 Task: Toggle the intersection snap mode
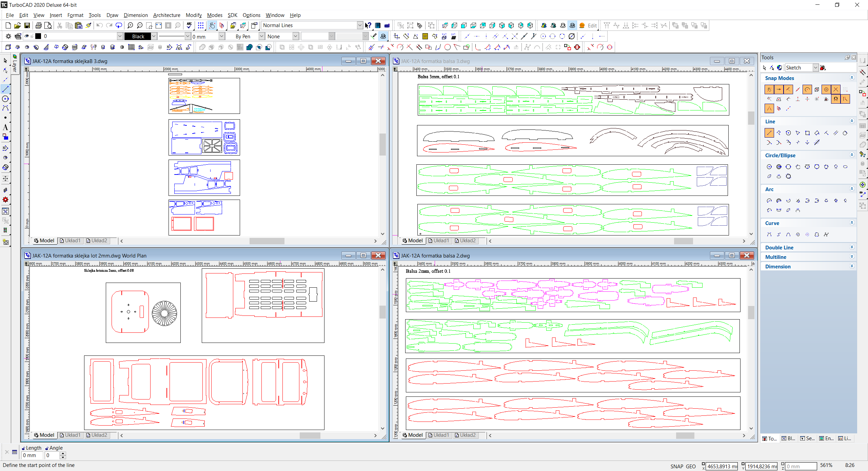[x=836, y=89]
